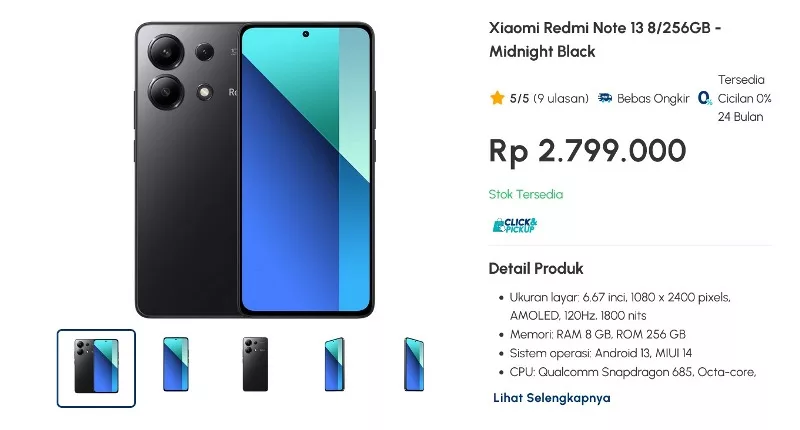Image resolution: width=800 pixels, height=430 pixels.
Task: Click the Cicilan 0% installment icon
Action: coord(705,98)
